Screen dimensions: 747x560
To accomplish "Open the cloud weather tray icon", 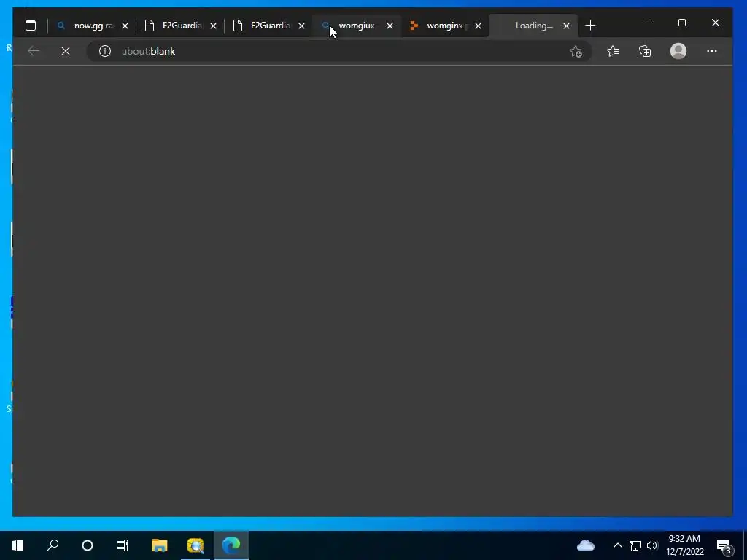I will click(586, 545).
